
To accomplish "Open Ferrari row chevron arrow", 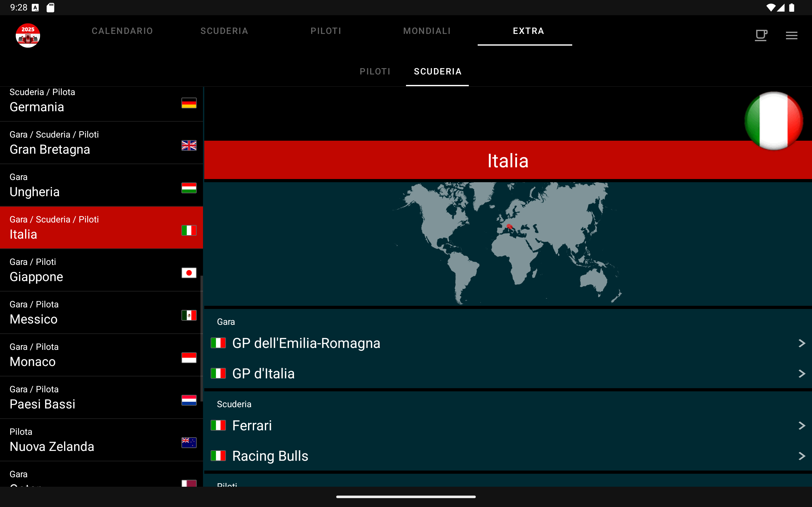I will tap(802, 426).
